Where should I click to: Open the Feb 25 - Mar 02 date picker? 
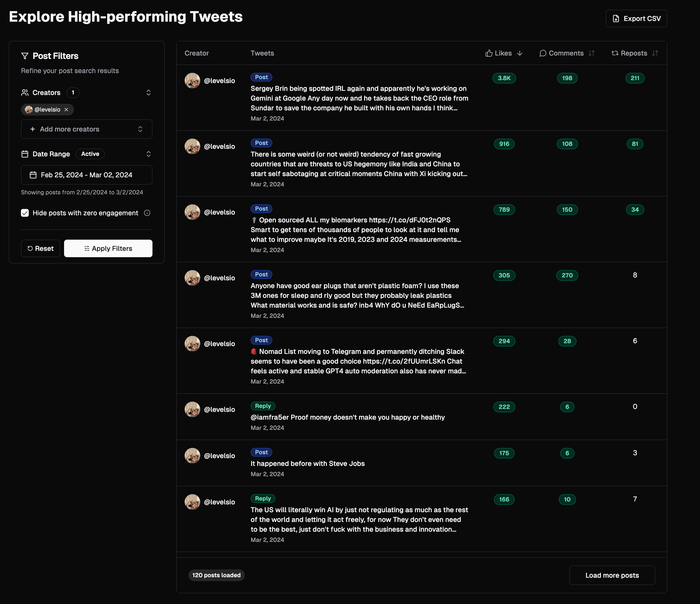click(86, 175)
